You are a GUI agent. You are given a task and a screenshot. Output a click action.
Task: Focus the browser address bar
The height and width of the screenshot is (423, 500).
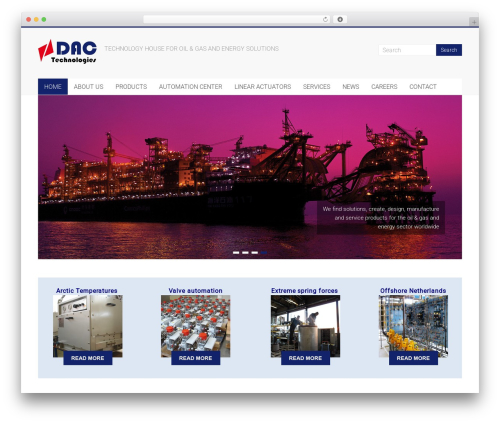[237, 19]
